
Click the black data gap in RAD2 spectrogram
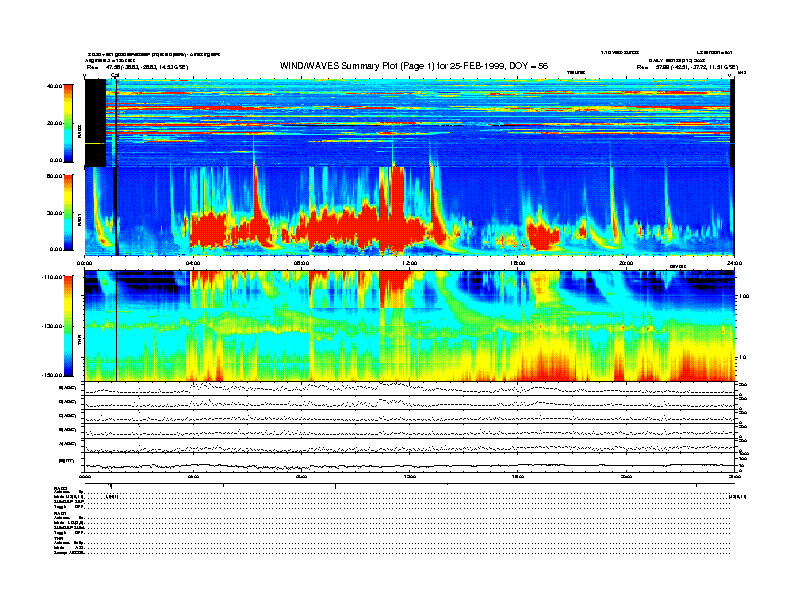click(95, 124)
